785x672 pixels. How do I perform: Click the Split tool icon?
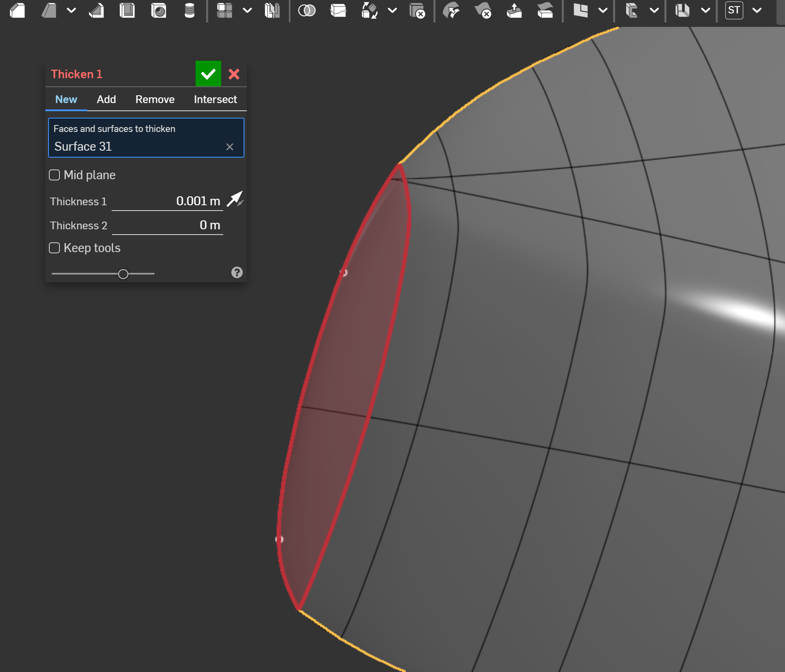338,11
